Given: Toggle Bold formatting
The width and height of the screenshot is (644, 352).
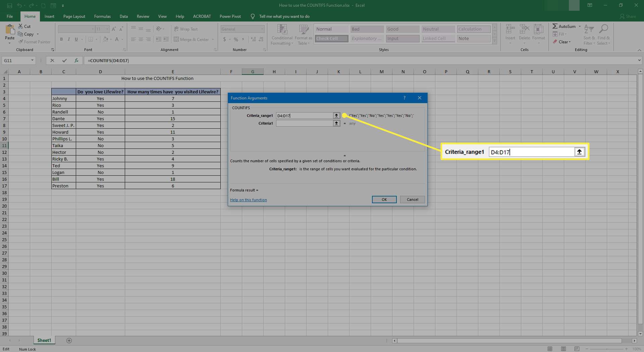Looking at the screenshot, I should click(61, 39).
